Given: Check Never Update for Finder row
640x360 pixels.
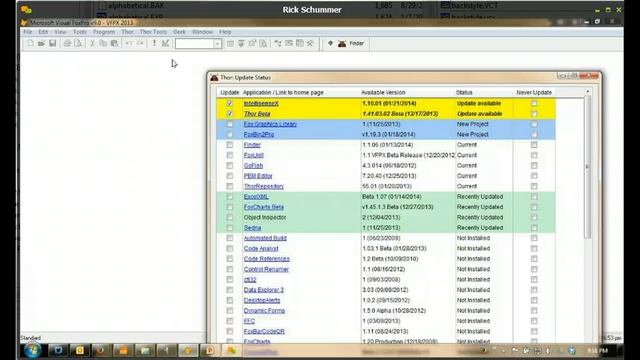Looking at the screenshot, I should (x=534, y=145).
